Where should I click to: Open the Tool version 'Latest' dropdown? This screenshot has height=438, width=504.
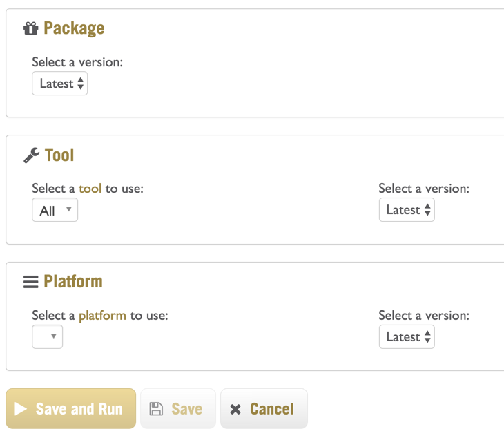407,210
